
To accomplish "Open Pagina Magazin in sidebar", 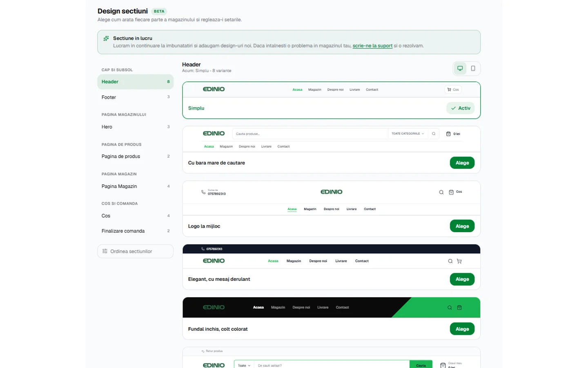I will pyautogui.click(x=135, y=186).
